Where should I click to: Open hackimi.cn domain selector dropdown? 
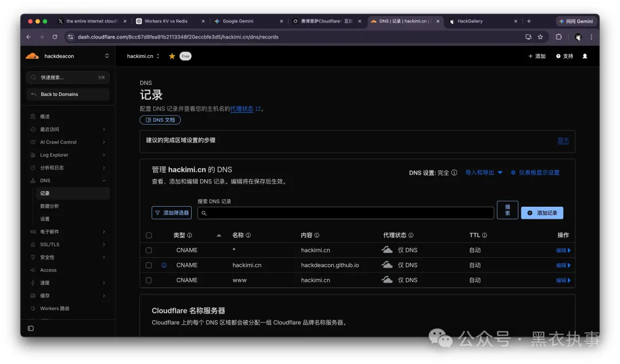pos(143,56)
